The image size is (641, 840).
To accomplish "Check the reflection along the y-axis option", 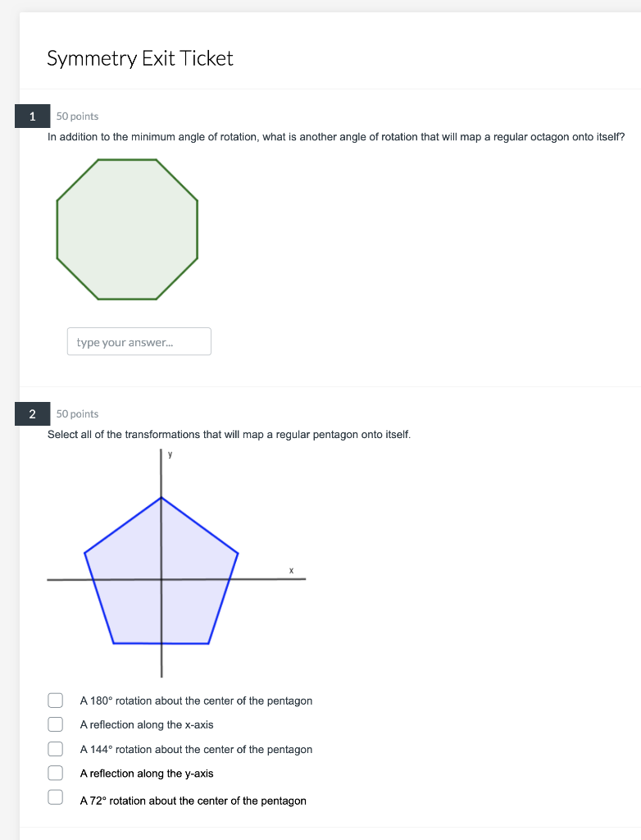I will (55, 772).
